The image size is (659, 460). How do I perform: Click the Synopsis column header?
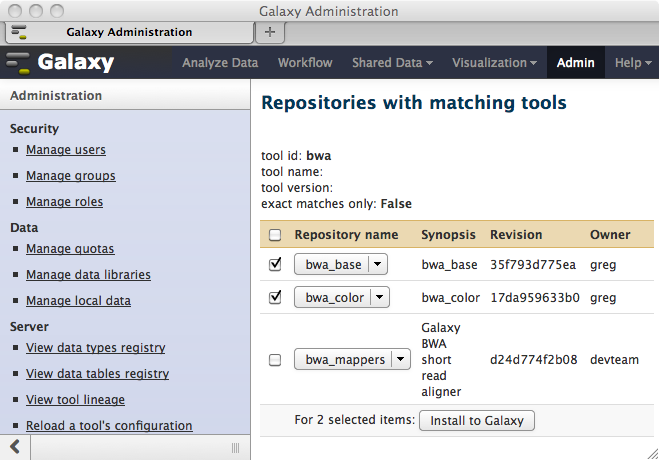tap(448, 234)
